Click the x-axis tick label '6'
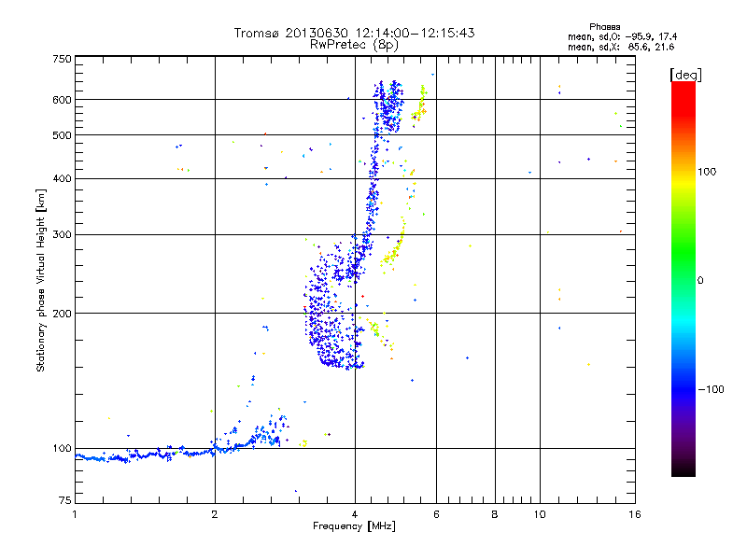This screenshot has height=560, width=747. (436, 514)
